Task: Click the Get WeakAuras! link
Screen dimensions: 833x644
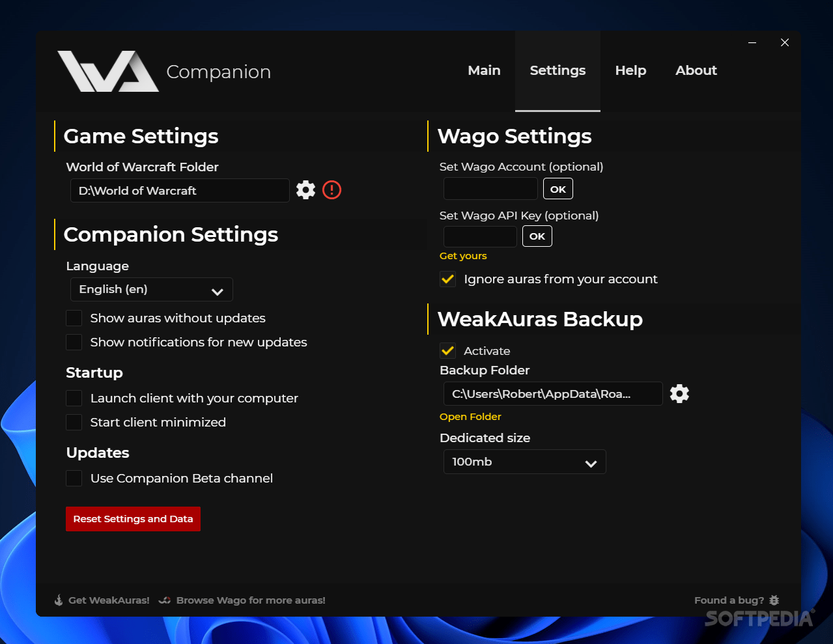Action: click(x=109, y=600)
